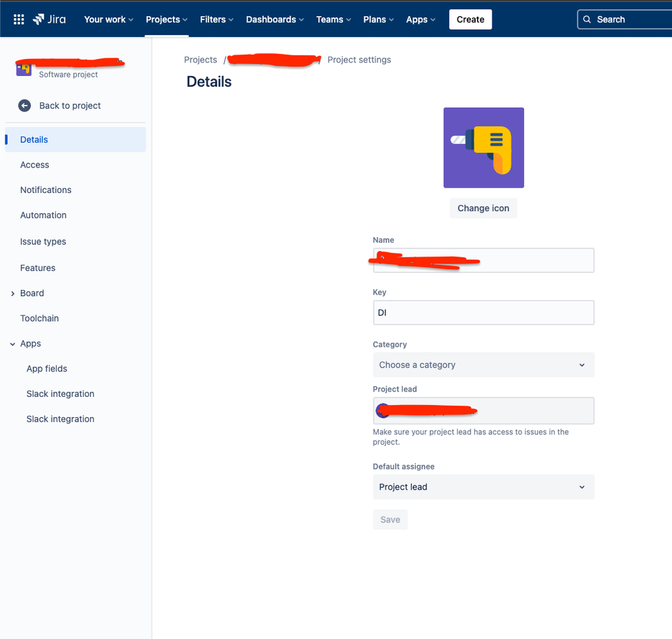The image size is (672, 639).
Task: Click the Jira logo in the navigation bar
Action: point(48,19)
